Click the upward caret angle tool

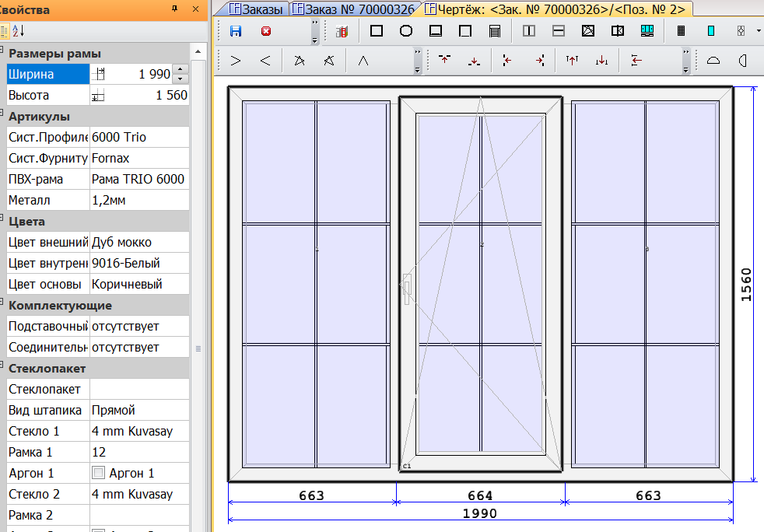coord(363,61)
